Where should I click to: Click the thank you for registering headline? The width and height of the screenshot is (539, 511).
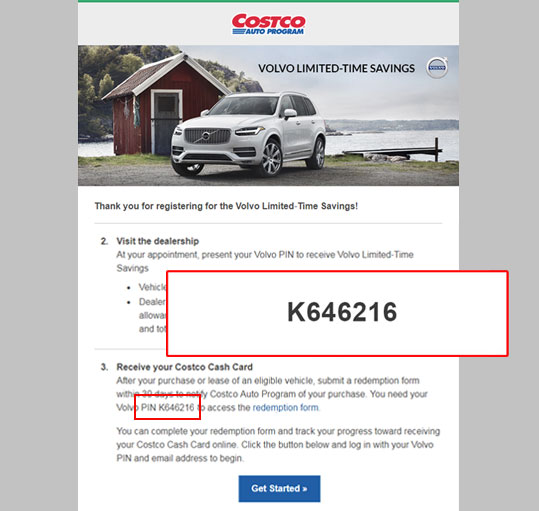coord(226,206)
